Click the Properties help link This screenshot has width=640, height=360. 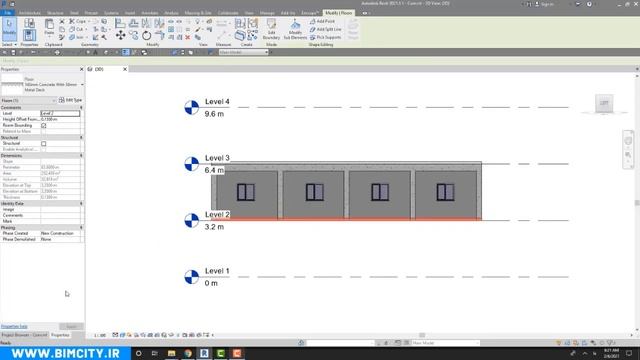click(14, 327)
